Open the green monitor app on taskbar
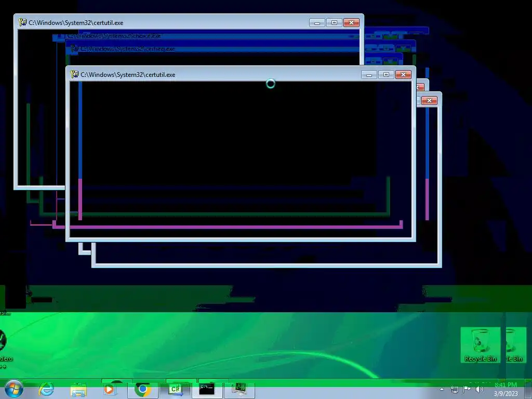Screen dimensions: 532x399 coord(240,390)
